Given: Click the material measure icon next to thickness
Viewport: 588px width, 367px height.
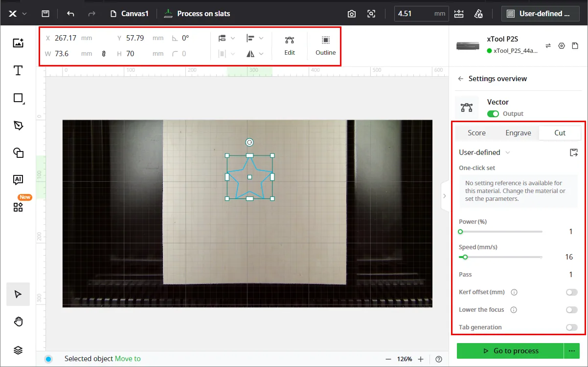Looking at the screenshot, I should (479, 14).
